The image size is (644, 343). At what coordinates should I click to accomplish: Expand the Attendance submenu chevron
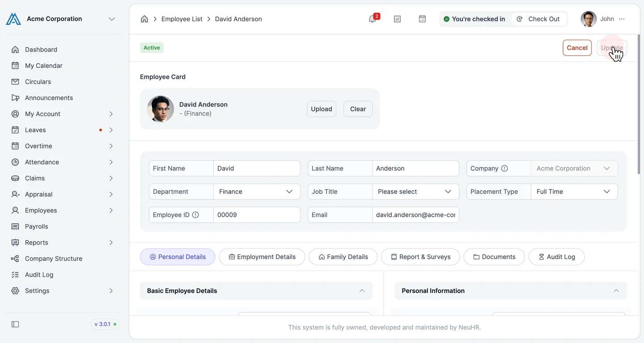(111, 162)
